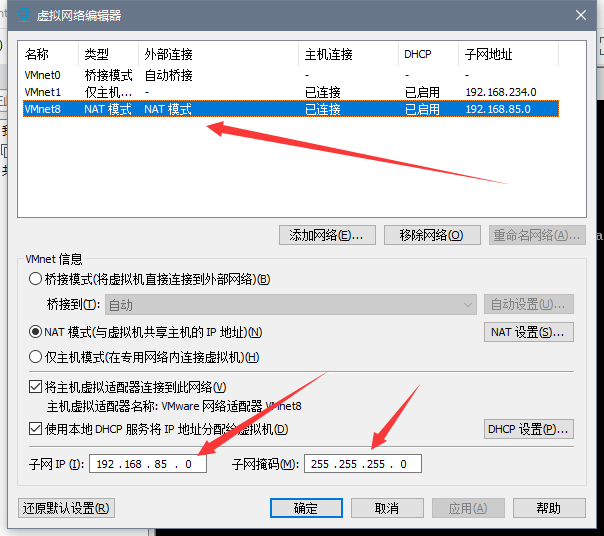The image size is (604, 536).
Task: Click the 应用(A) button
Action: coord(468,508)
